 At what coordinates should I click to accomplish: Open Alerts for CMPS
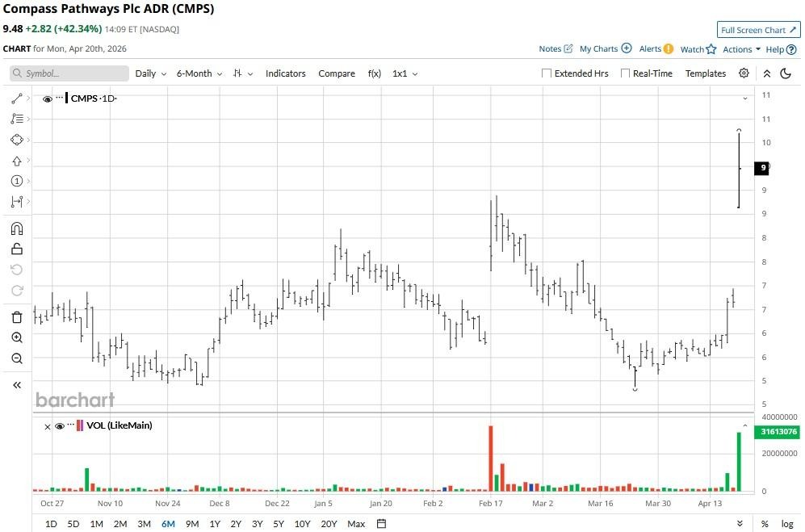pyautogui.click(x=656, y=48)
